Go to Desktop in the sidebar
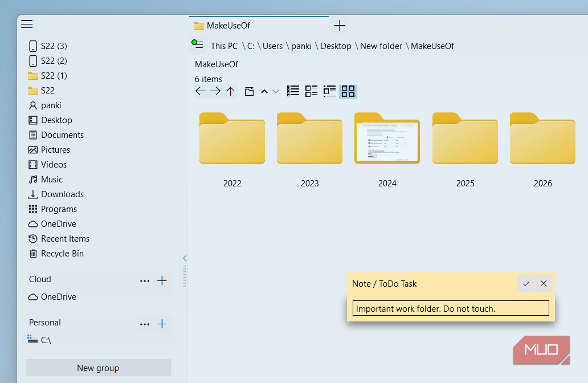Screen dimensions: 588x383 tap(50, 120)
